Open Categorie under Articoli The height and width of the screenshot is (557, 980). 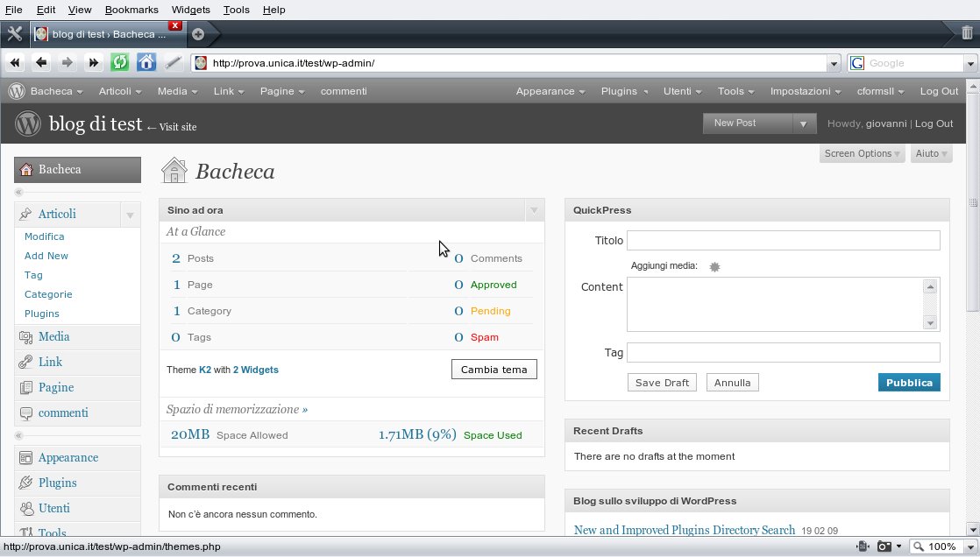(48, 295)
